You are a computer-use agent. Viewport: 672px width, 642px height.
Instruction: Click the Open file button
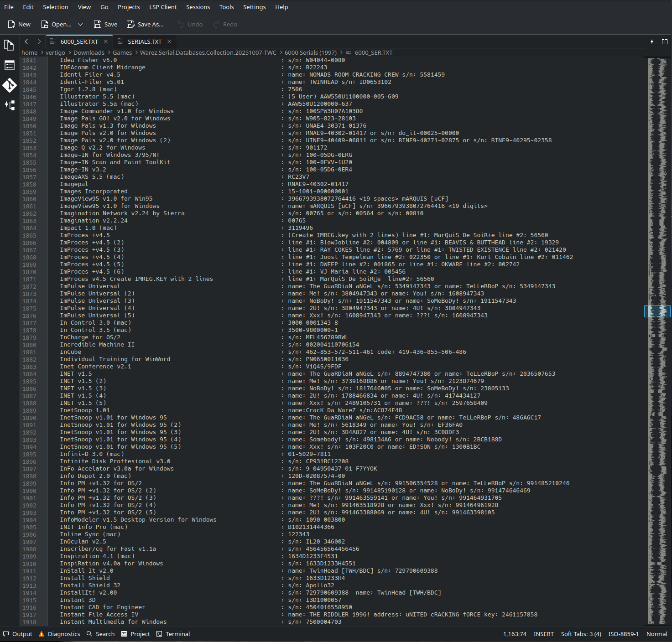[56, 24]
